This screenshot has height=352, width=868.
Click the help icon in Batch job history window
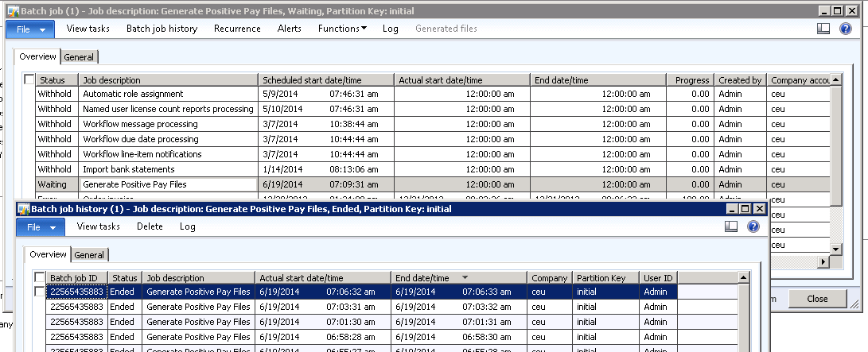pyautogui.click(x=753, y=226)
